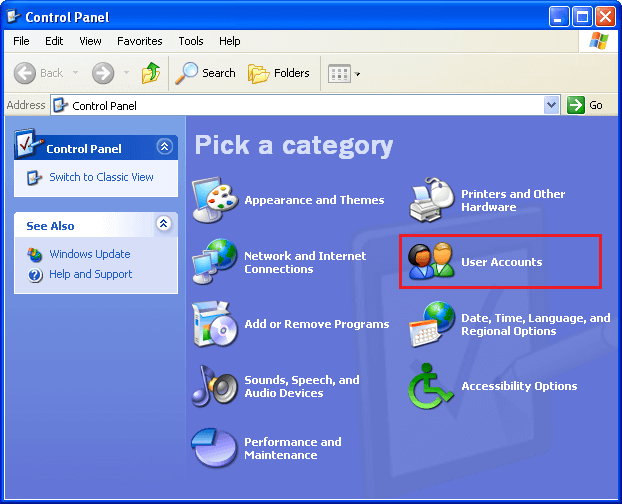
Task: Toggle the Folders pane button
Action: (x=278, y=73)
